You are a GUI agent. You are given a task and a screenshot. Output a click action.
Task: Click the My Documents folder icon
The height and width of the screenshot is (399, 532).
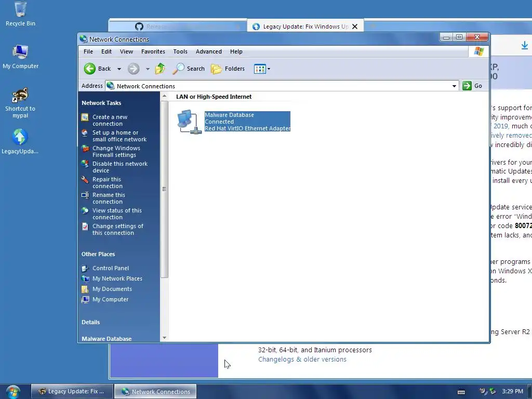pyautogui.click(x=85, y=289)
